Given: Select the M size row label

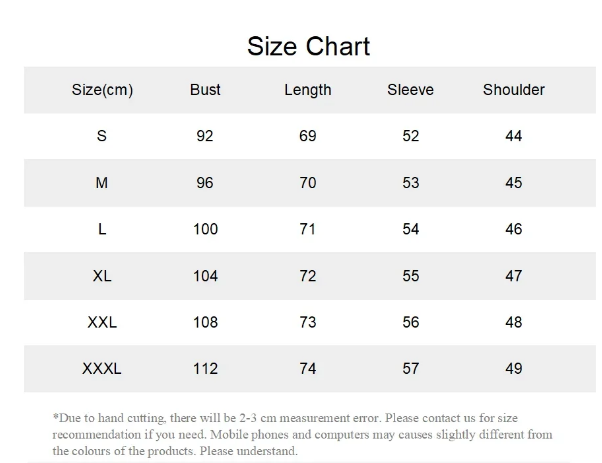Looking at the screenshot, I should click(102, 183).
